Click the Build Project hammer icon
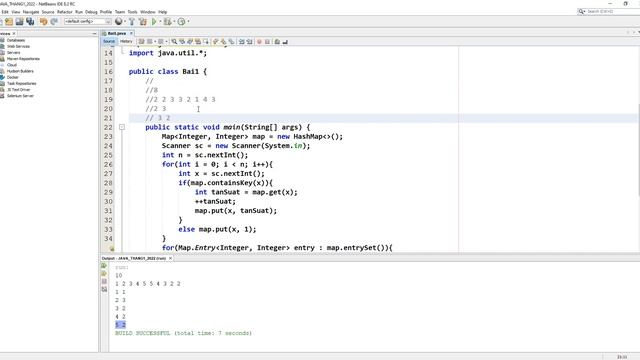Viewport: 640px width, 360px height. [x=132, y=22]
